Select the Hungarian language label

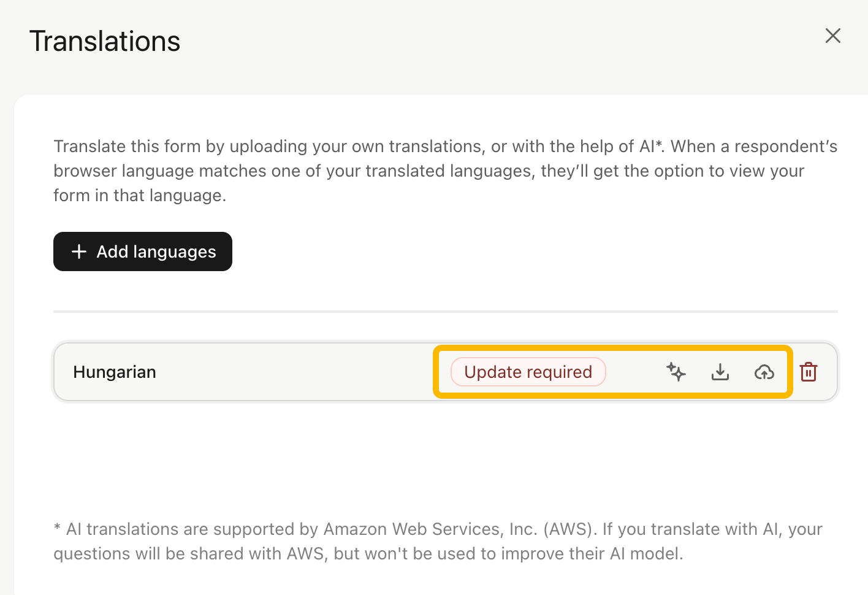point(115,372)
